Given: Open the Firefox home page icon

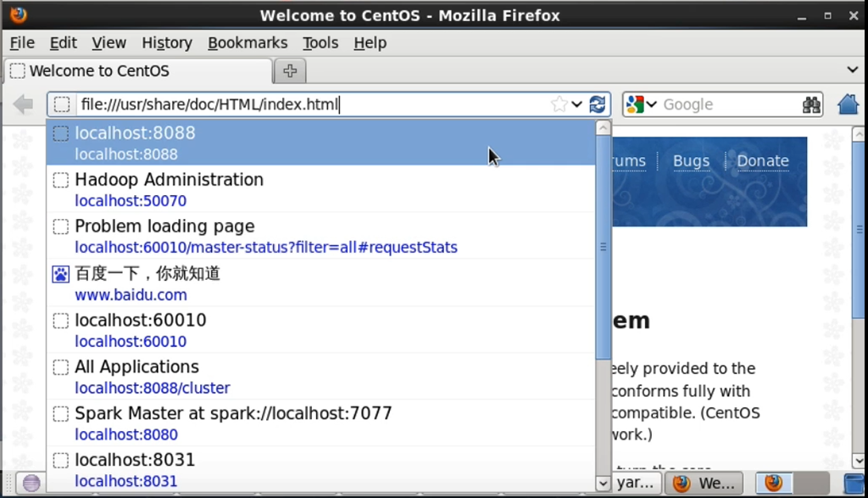Looking at the screenshot, I should click(848, 104).
